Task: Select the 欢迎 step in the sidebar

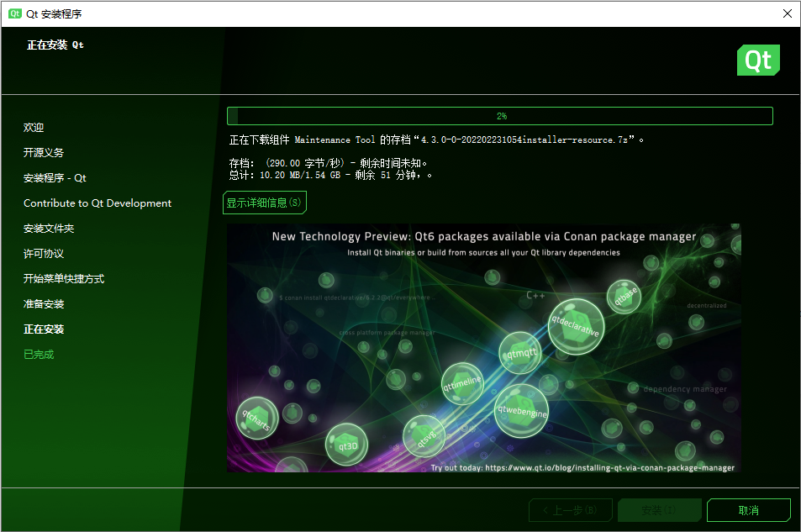Action: pos(34,127)
